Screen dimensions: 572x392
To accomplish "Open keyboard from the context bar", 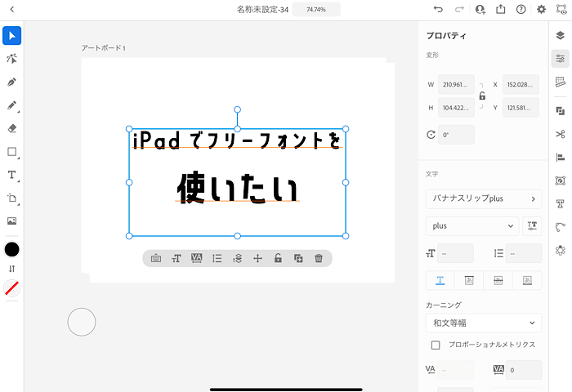I will (x=156, y=258).
